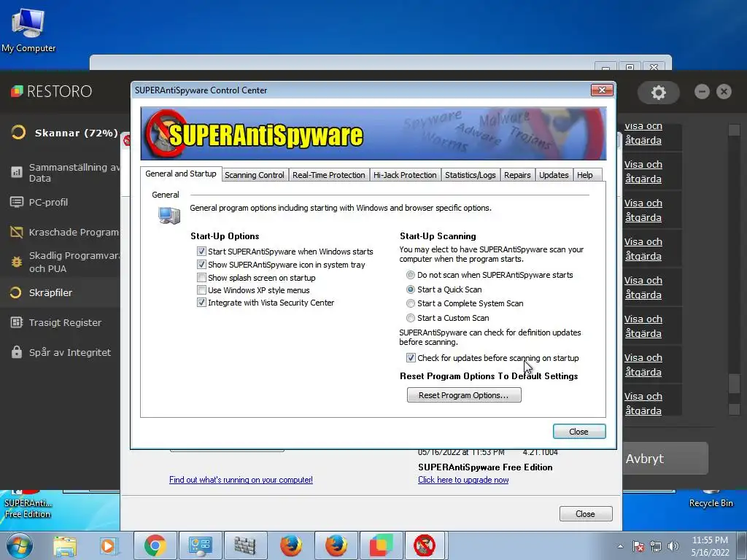This screenshot has height=560, width=747.
Task: Open the Windows Start orb
Action: [20, 545]
